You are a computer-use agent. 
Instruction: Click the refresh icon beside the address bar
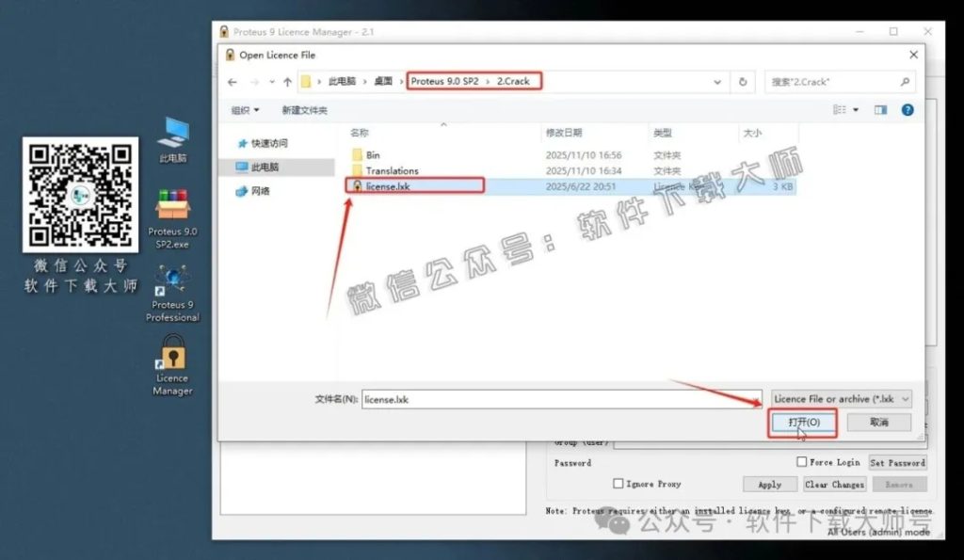point(744,82)
